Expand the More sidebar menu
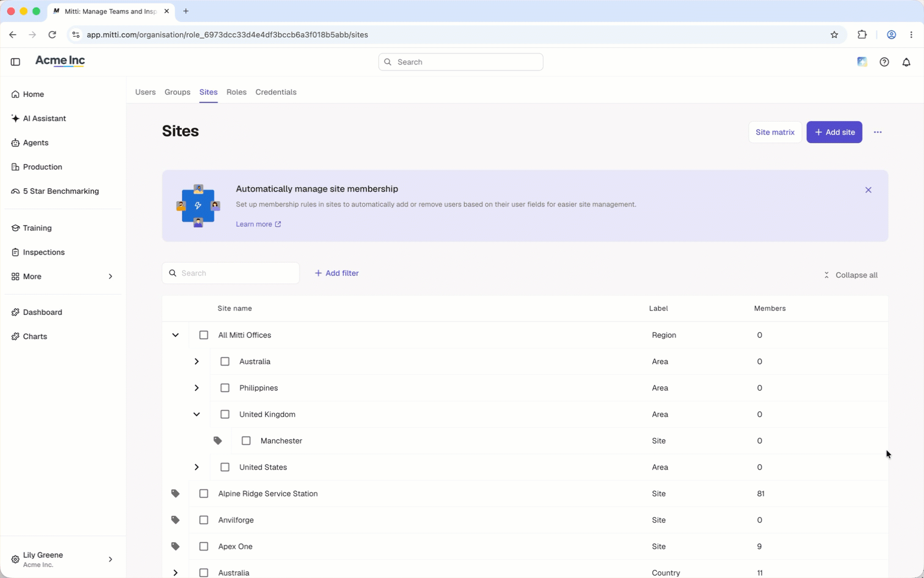Viewport: 924px width, 578px height. click(x=62, y=276)
